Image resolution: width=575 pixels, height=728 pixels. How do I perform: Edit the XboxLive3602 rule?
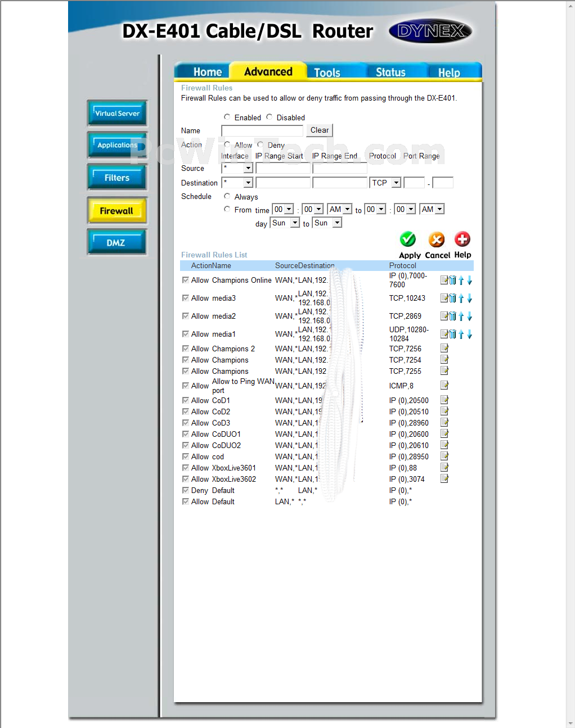(444, 478)
